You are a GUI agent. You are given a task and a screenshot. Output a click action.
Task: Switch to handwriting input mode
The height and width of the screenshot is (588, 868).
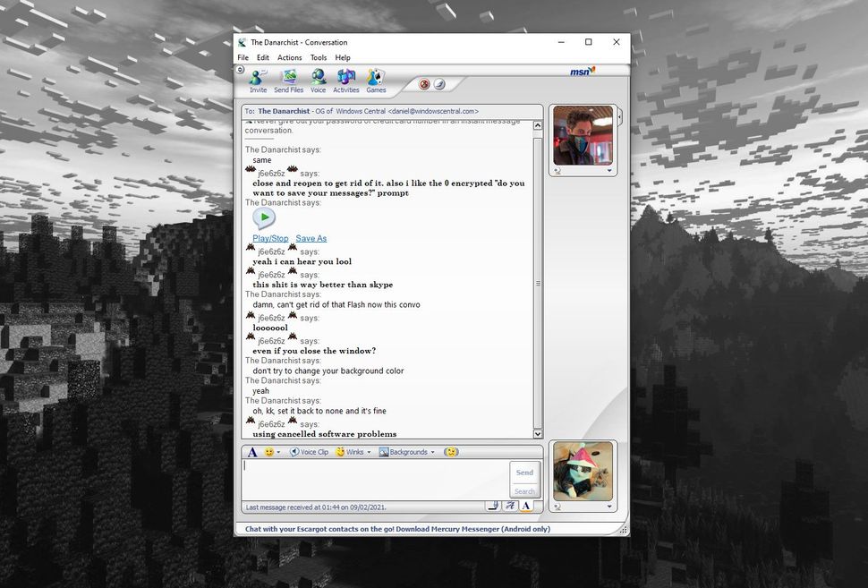(511, 506)
